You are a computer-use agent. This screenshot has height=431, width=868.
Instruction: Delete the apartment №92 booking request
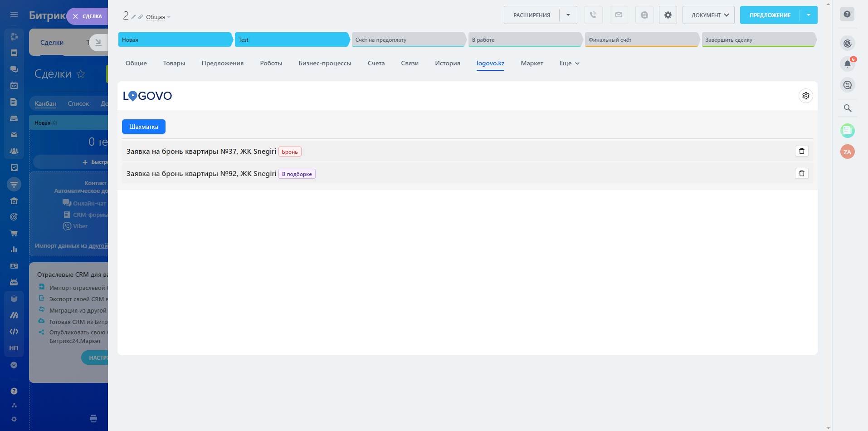tap(801, 173)
